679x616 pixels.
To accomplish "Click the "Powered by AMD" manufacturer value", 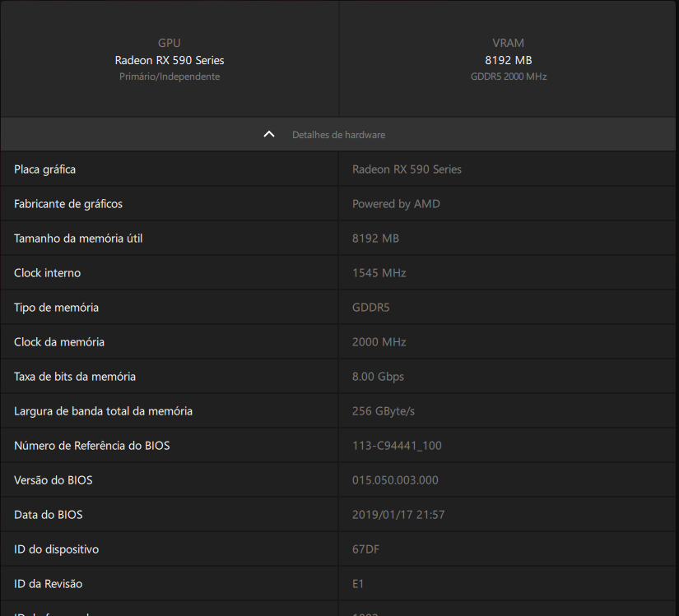I will point(396,204).
